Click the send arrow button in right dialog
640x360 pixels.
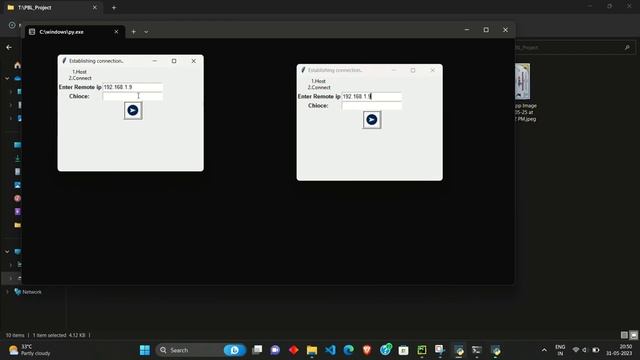point(371,120)
